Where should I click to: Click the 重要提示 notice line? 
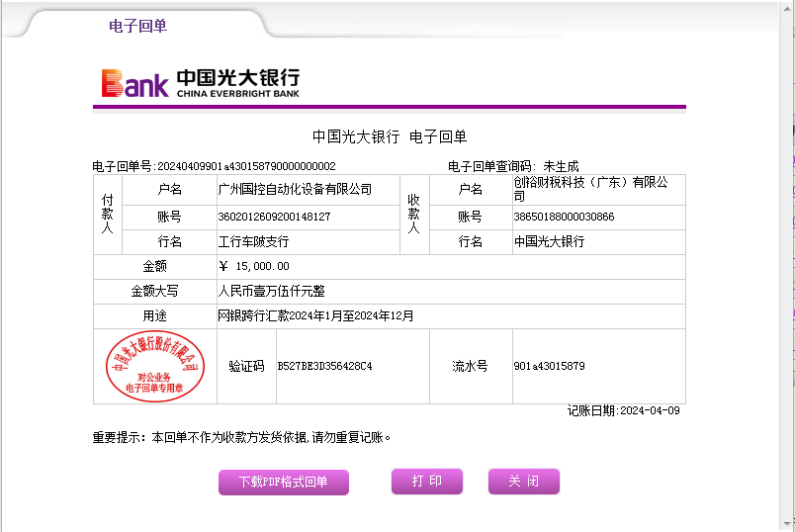pos(241,438)
